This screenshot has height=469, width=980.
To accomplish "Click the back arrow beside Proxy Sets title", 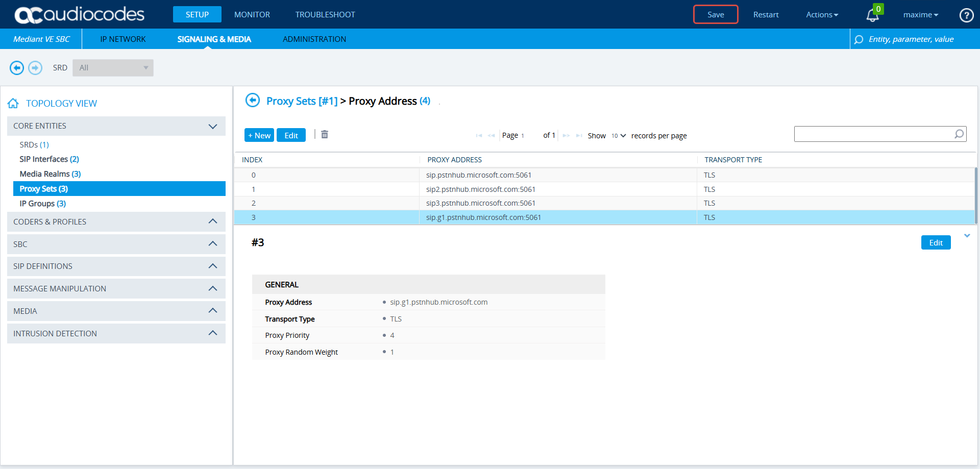I will click(x=253, y=101).
